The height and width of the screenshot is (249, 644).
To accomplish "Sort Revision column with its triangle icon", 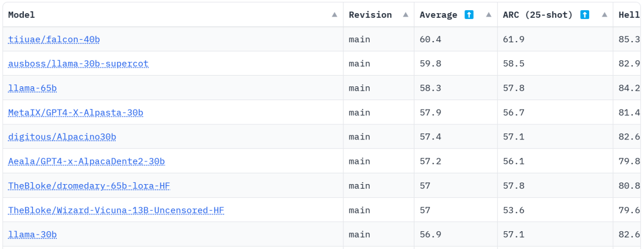I will click(x=406, y=15).
